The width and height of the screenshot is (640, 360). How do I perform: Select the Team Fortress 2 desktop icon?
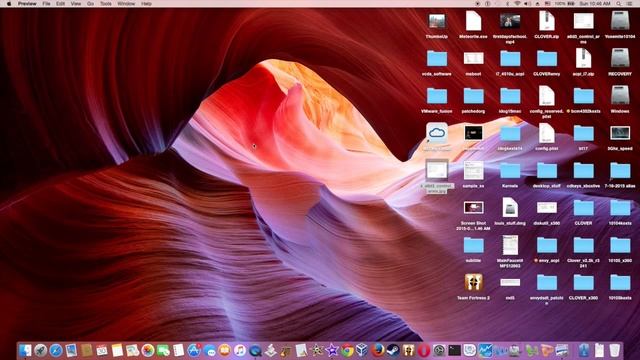[x=473, y=282]
